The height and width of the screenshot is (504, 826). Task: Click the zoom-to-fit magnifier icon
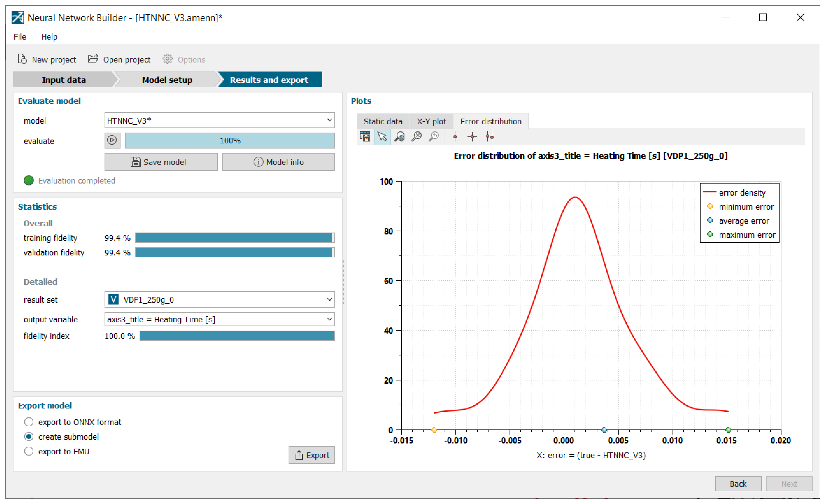click(x=417, y=137)
